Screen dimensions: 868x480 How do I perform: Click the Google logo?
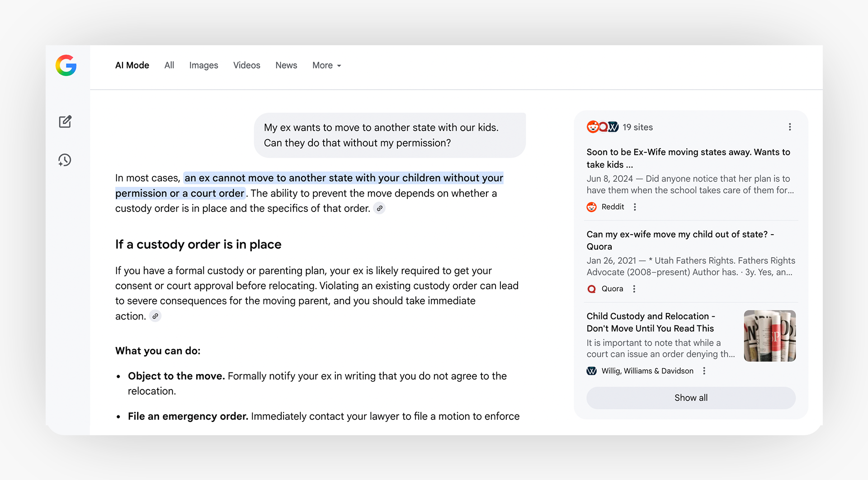66,66
